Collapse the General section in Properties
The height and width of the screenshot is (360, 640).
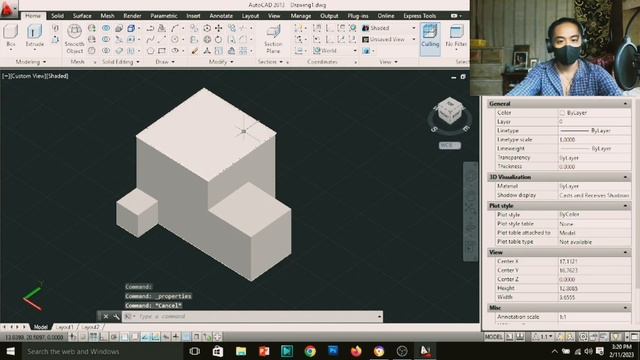click(x=625, y=104)
